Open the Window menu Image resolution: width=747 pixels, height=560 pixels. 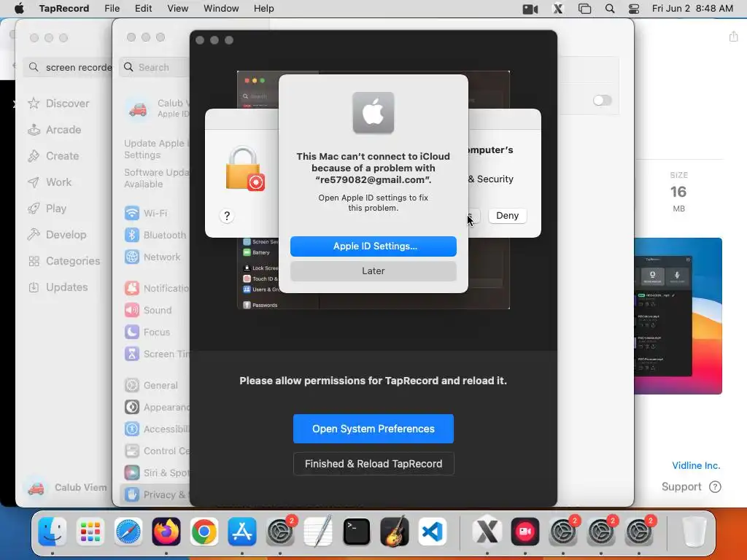click(221, 9)
